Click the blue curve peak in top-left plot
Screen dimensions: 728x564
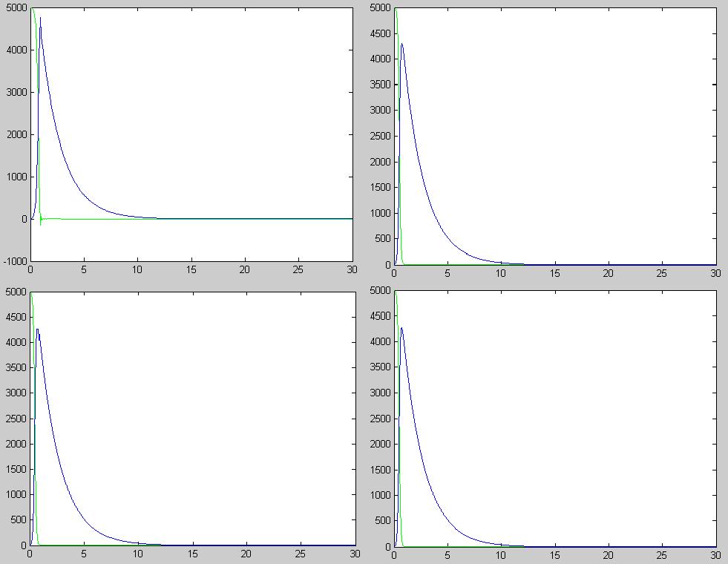click(x=41, y=18)
